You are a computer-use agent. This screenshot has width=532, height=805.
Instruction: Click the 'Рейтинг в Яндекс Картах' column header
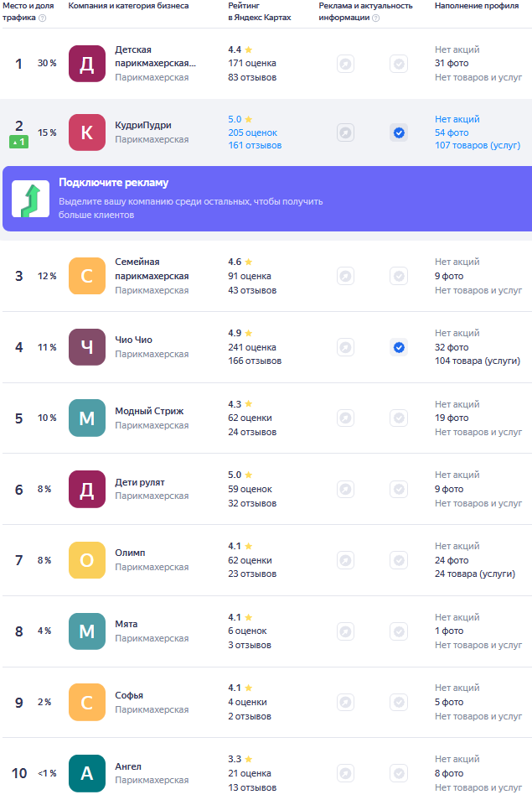[x=260, y=11]
